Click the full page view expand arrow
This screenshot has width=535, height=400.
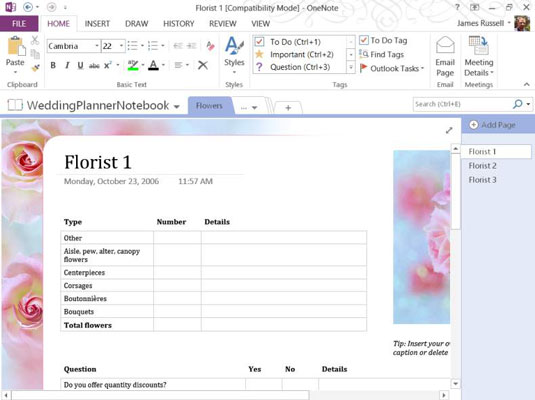click(449, 130)
